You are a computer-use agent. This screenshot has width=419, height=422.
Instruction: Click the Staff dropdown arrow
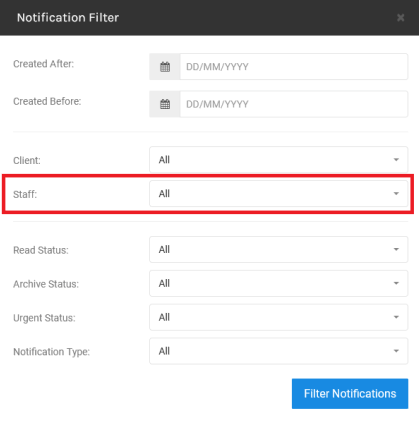click(396, 194)
